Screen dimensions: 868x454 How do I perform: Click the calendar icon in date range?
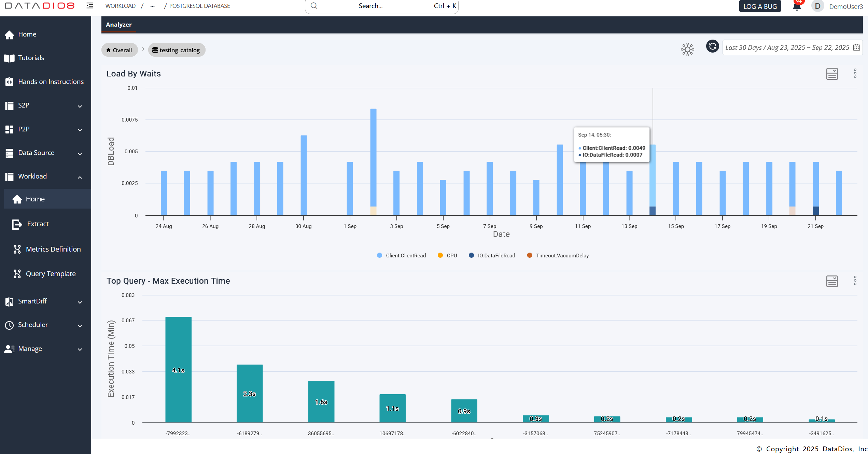[x=856, y=47]
